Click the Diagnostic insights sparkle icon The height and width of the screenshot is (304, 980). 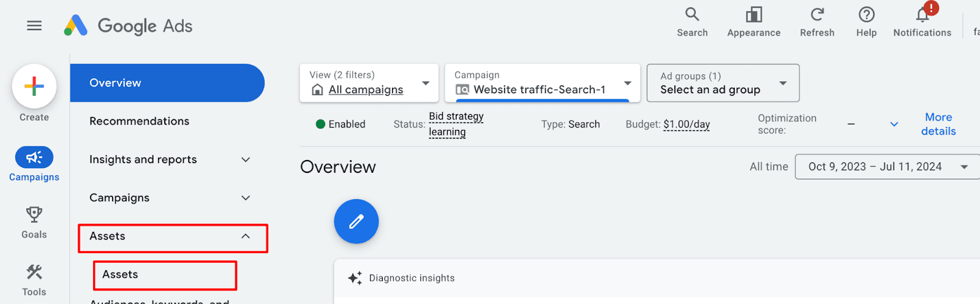(x=355, y=278)
